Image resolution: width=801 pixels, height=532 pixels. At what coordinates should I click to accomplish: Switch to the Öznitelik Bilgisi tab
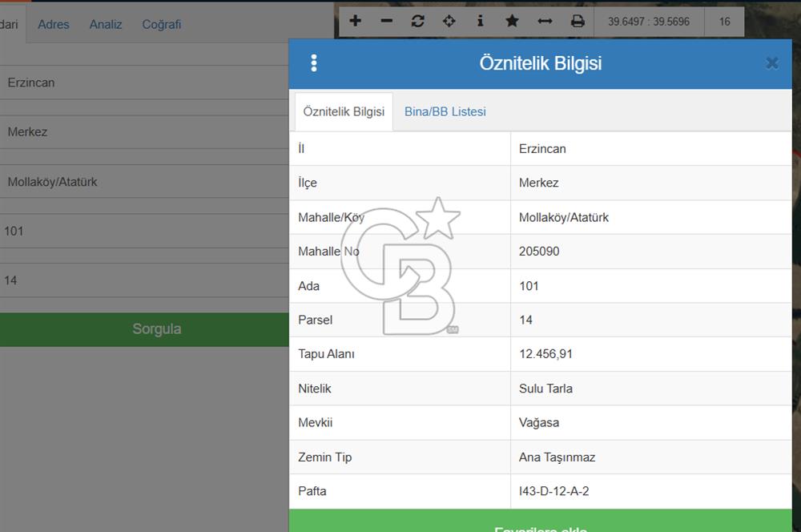click(x=344, y=111)
